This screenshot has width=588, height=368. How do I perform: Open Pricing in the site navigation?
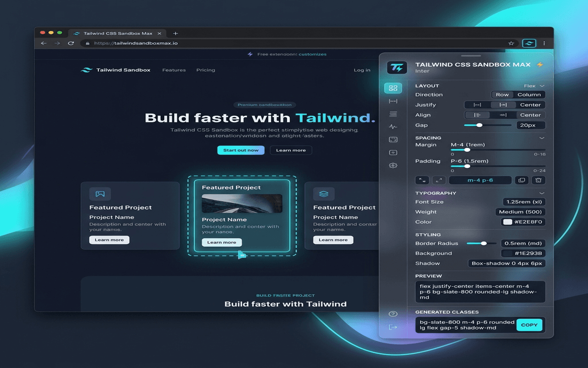(x=206, y=70)
